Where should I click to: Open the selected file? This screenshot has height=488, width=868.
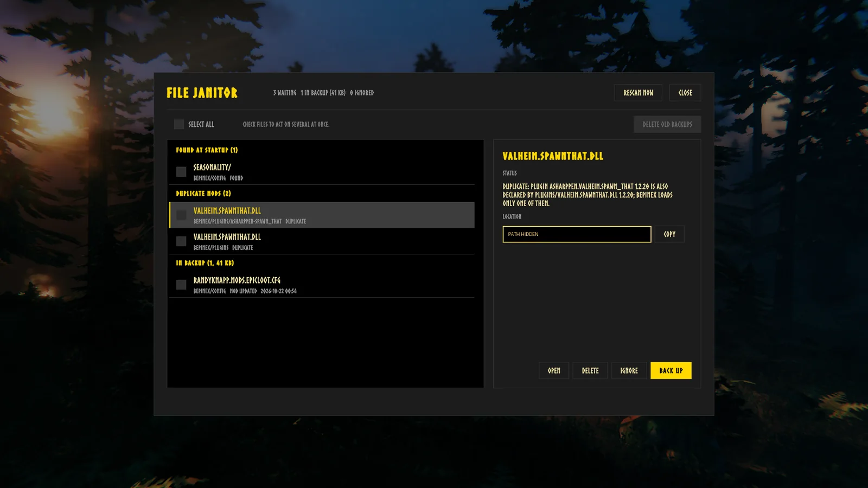click(x=554, y=370)
